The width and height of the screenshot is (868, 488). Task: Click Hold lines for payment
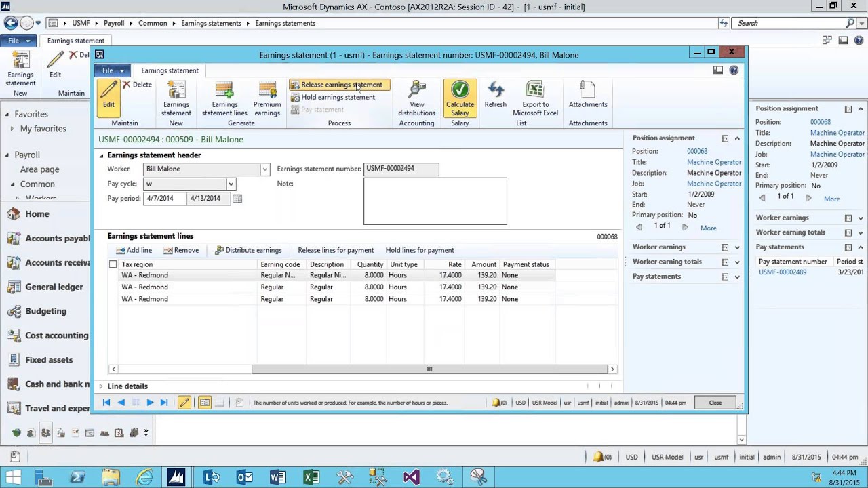coord(420,250)
